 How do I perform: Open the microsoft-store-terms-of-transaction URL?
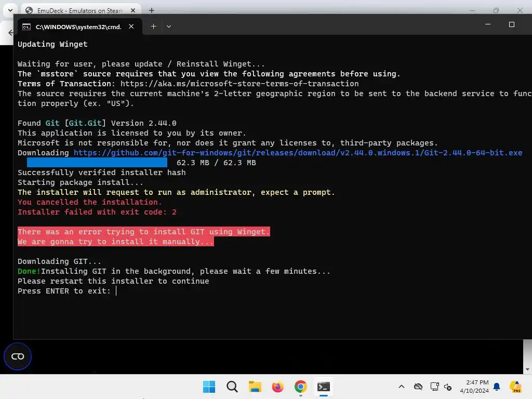point(240,84)
